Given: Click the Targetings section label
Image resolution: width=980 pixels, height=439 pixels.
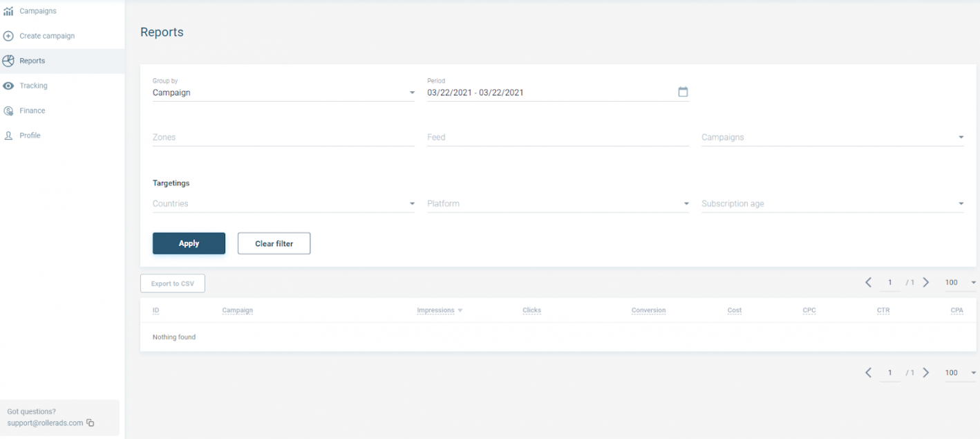Looking at the screenshot, I should point(171,183).
